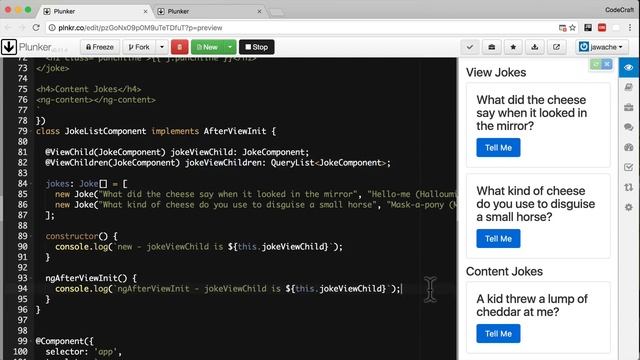This screenshot has width=640, height=360.
Task: Switch to the second Plunker browser tab
Action: tap(209, 11)
